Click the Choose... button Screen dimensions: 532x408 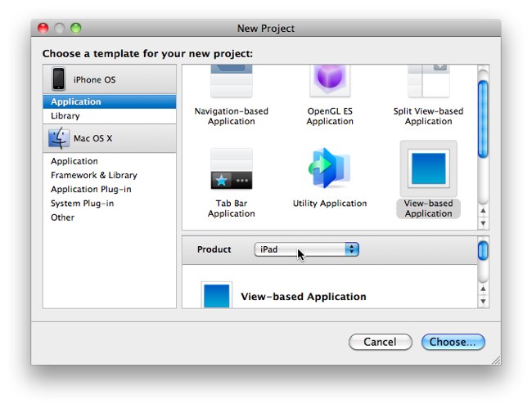click(453, 342)
